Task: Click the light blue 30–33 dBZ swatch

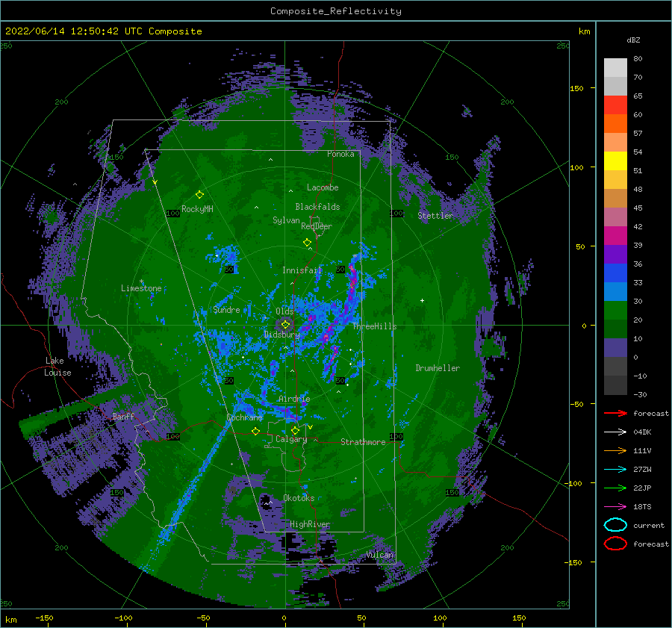Action: [x=615, y=291]
